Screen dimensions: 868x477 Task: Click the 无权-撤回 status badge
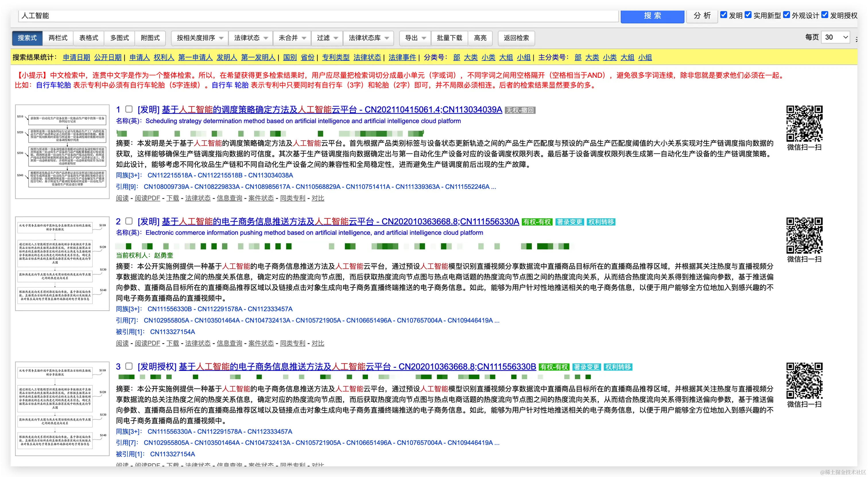coord(520,110)
